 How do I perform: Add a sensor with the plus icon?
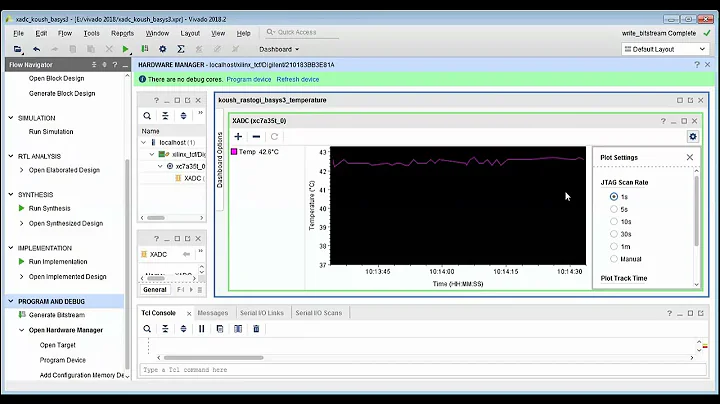(x=238, y=136)
